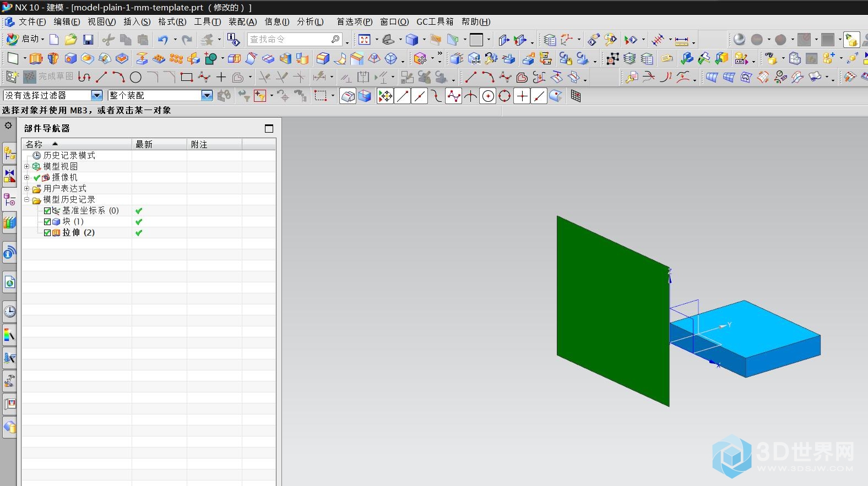Click the Object Information icon
868x486 pixels.
234,40
